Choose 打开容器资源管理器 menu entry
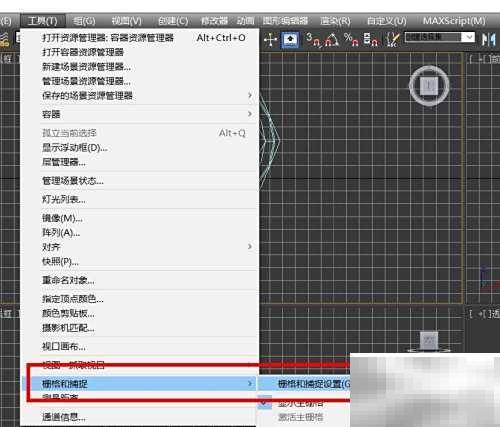The height and width of the screenshot is (427, 500). [140, 52]
